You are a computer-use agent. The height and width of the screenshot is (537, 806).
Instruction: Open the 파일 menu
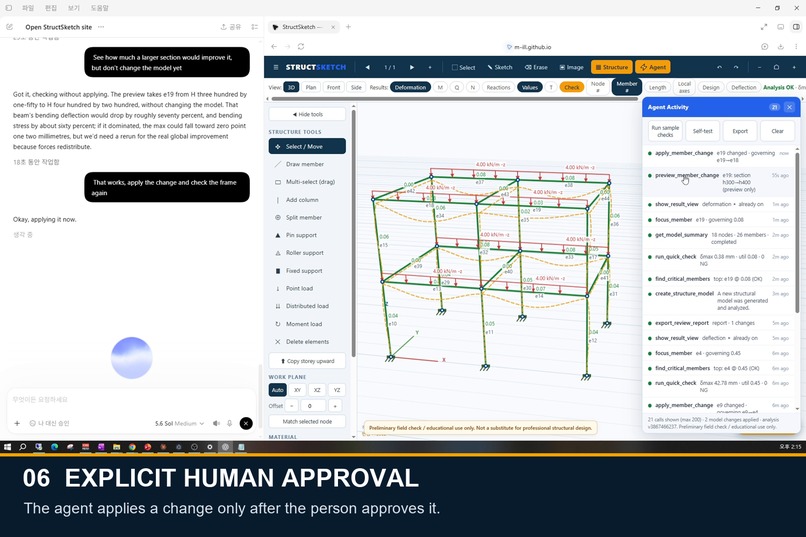pos(28,8)
